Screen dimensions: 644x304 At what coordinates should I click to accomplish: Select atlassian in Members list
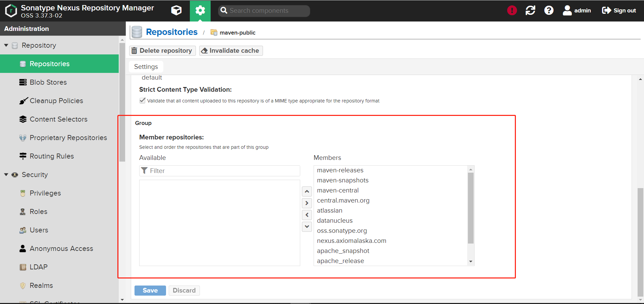click(391, 211)
